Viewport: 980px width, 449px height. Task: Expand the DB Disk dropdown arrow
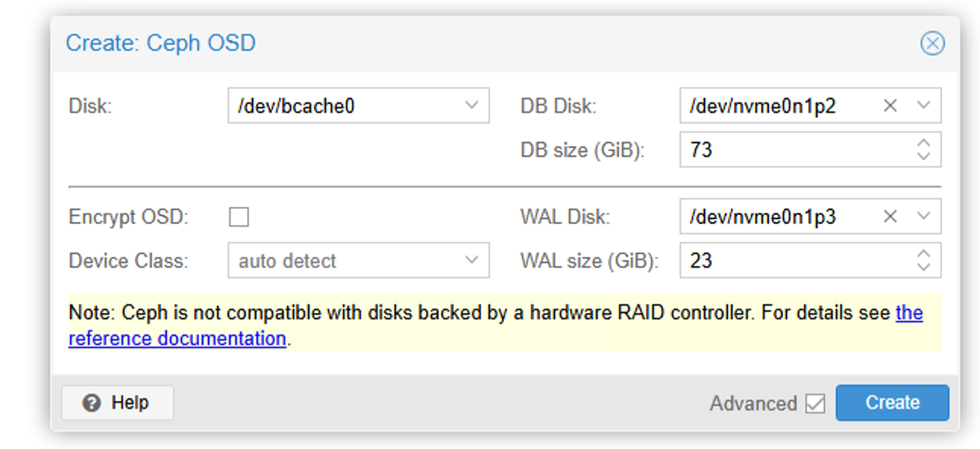pos(923,106)
